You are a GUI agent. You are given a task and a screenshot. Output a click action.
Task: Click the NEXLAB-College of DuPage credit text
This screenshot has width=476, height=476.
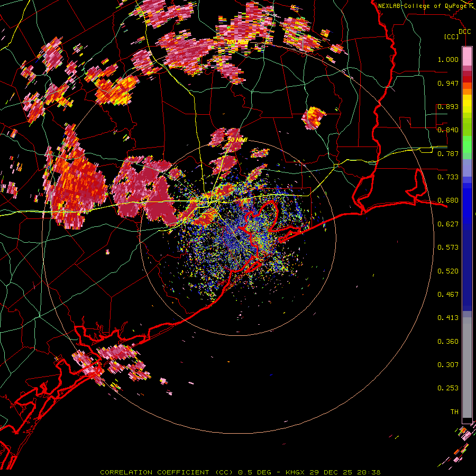tap(423, 6)
